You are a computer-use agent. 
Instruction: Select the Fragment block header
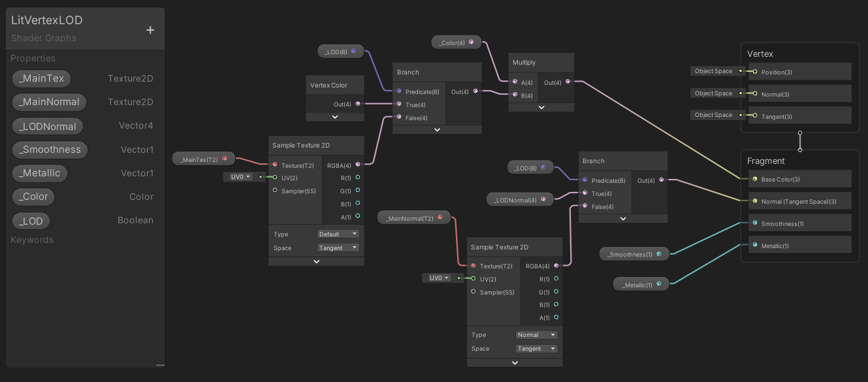coord(766,161)
